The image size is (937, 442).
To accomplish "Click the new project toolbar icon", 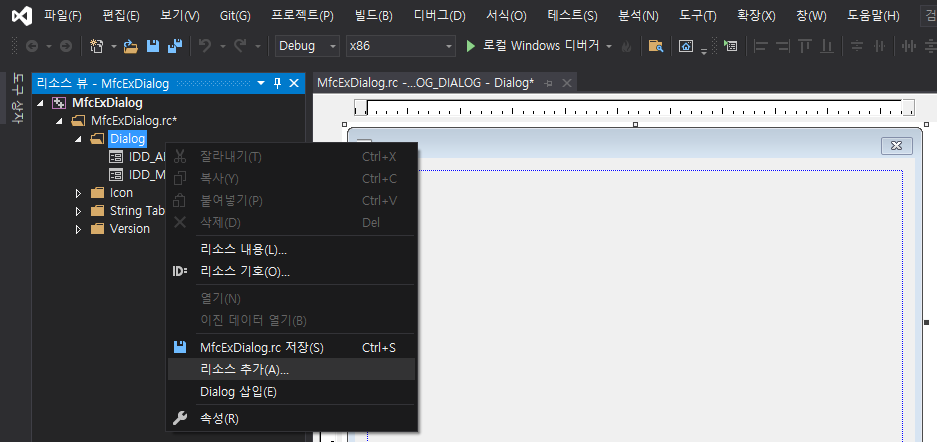I will point(97,46).
